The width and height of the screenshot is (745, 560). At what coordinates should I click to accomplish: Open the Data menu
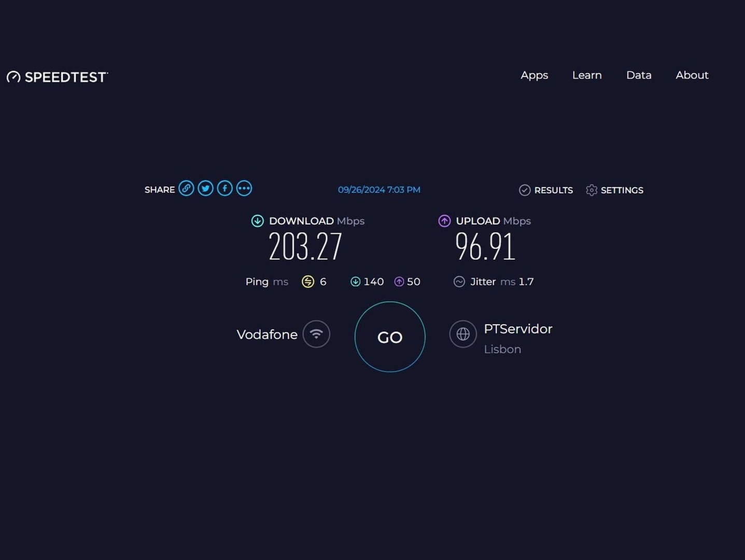(639, 75)
